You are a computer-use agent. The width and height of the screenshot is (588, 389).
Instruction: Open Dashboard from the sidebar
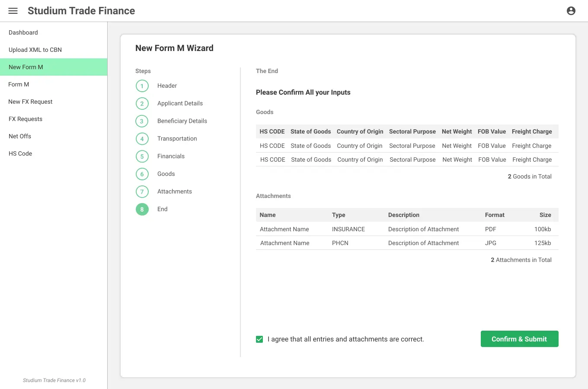coord(54,32)
